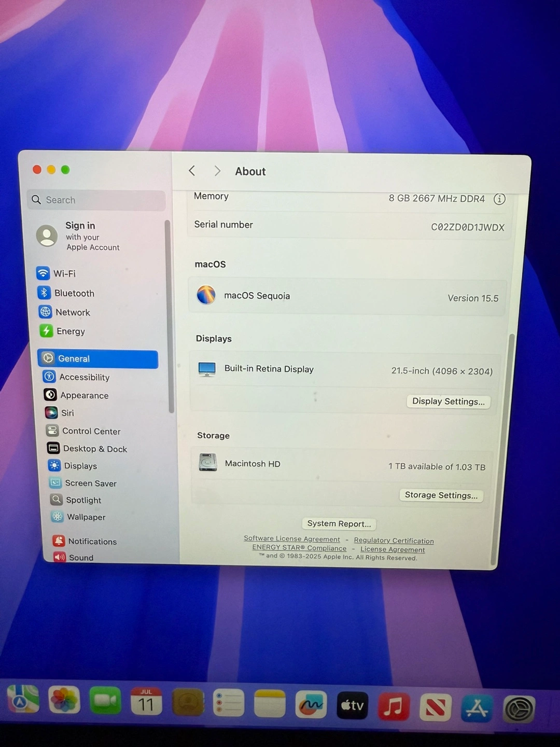The height and width of the screenshot is (747, 560).
Task: Open Calendar from the Dock
Action: pyautogui.click(x=146, y=702)
